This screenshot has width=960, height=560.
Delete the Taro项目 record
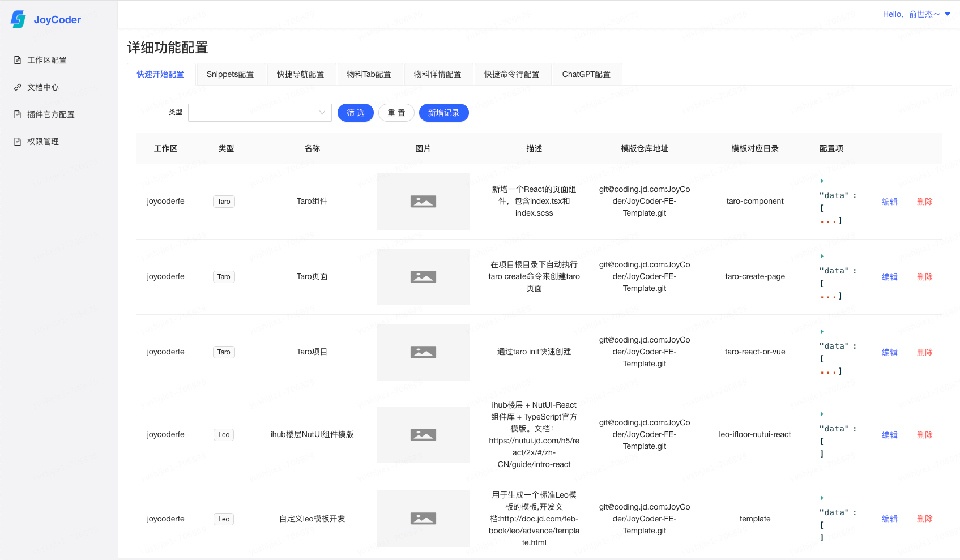924,352
